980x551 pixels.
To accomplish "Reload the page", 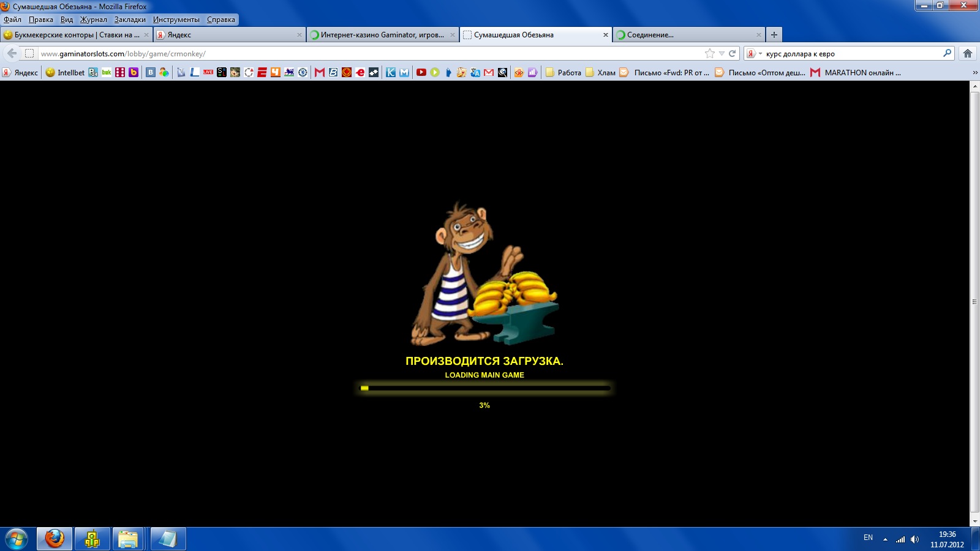I will point(732,53).
